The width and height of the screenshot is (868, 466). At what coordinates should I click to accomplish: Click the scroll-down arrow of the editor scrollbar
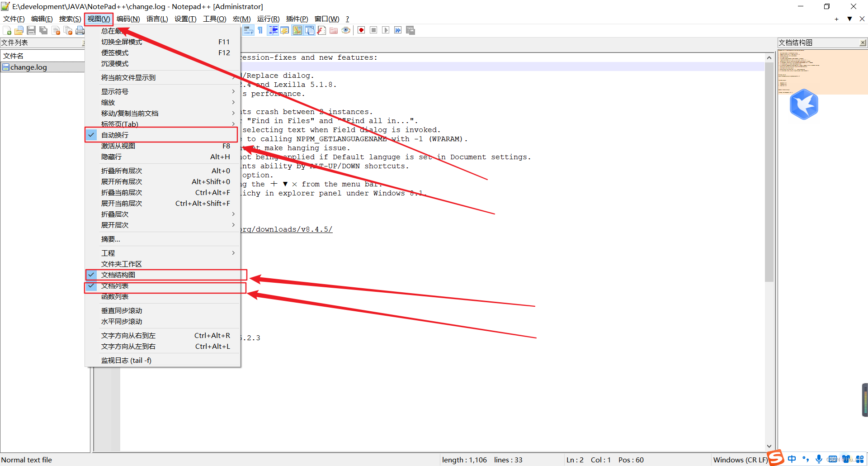(x=769, y=446)
